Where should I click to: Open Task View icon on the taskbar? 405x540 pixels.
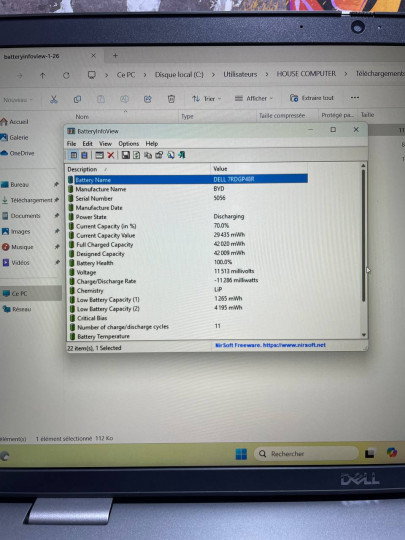[x=370, y=454]
